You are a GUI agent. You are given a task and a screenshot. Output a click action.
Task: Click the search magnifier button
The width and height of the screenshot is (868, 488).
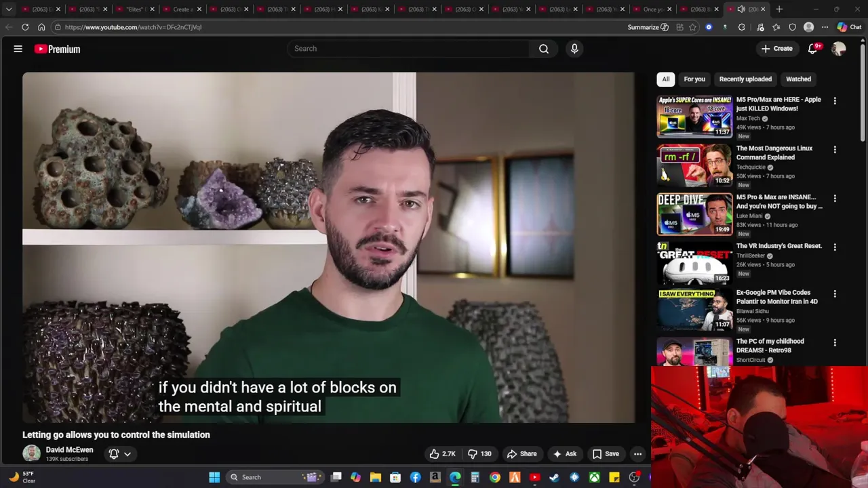pyautogui.click(x=544, y=49)
